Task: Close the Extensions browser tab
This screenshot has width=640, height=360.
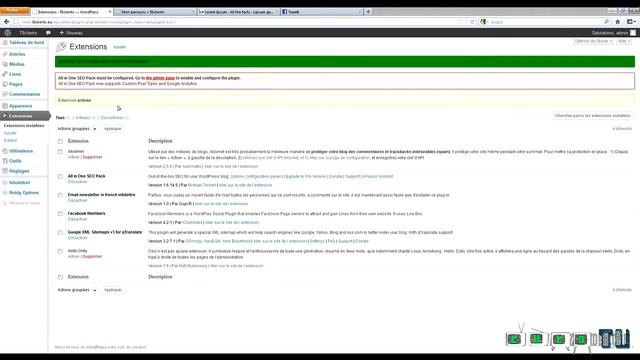Action: click(110, 12)
